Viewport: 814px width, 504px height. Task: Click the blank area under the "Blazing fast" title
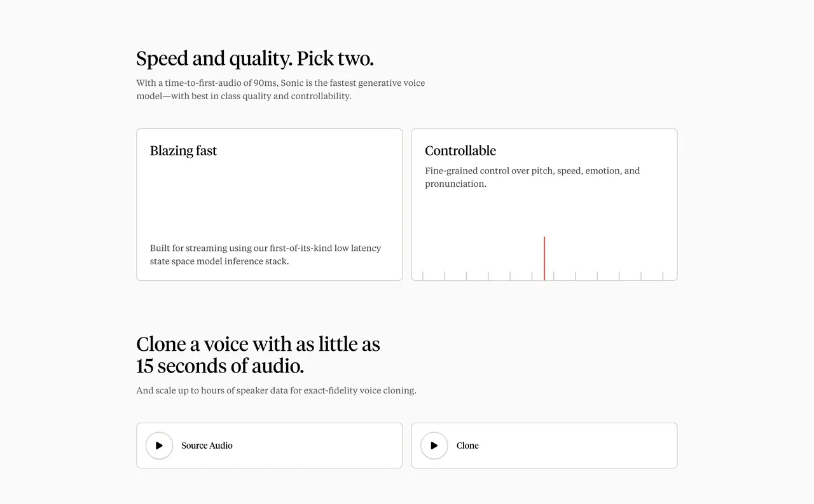(x=269, y=197)
